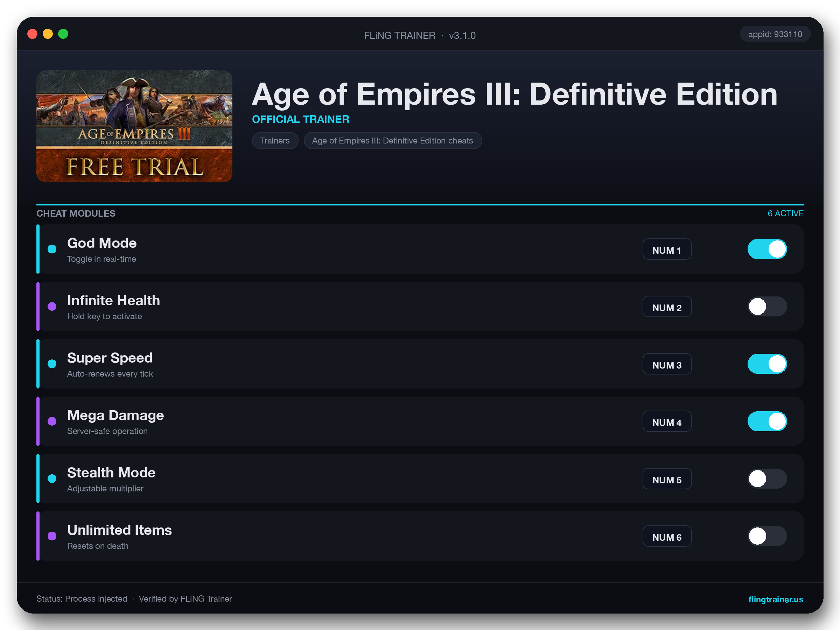
Task: Click the Mega Damage title text
Action: (115, 415)
